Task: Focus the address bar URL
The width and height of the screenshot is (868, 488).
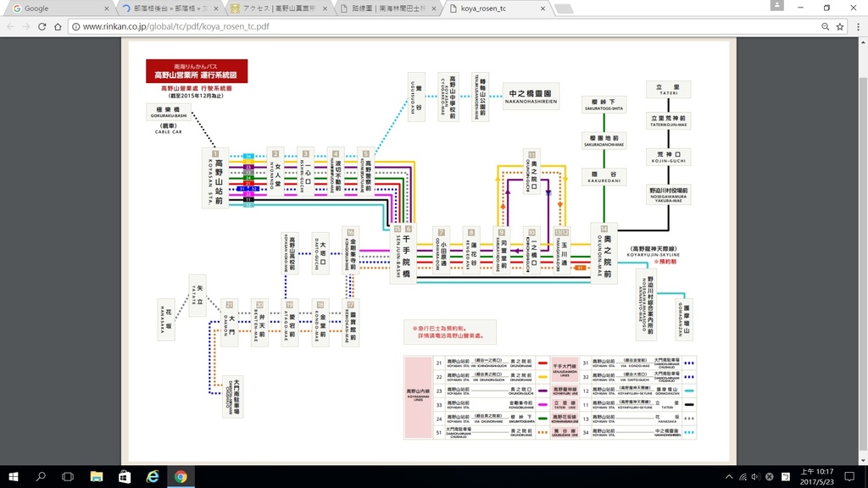Action: click(x=176, y=26)
